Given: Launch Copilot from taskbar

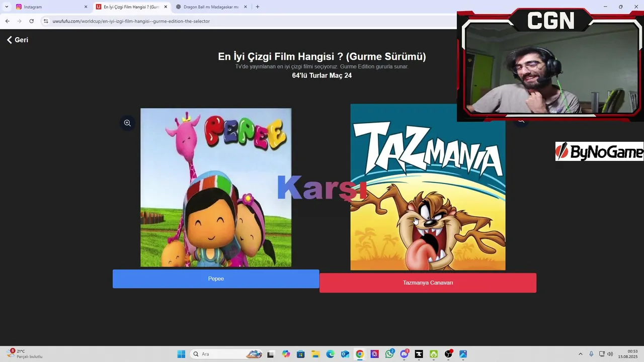Looking at the screenshot, I should pos(286,354).
